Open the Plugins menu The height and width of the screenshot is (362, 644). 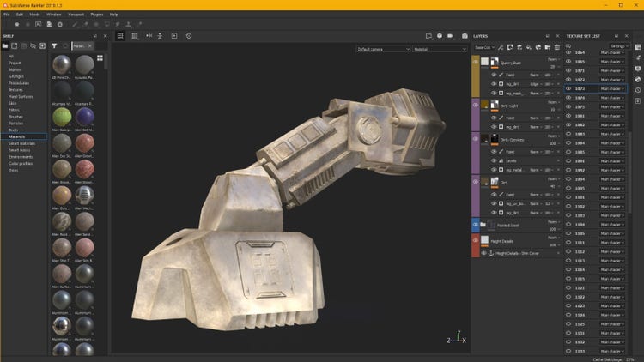(97, 15)
